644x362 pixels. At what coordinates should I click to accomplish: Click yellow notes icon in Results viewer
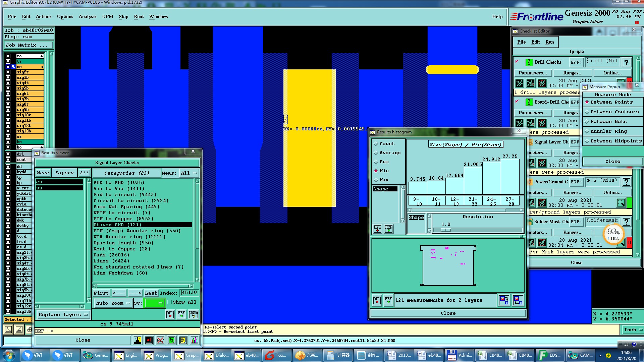(x=183, y=340)
